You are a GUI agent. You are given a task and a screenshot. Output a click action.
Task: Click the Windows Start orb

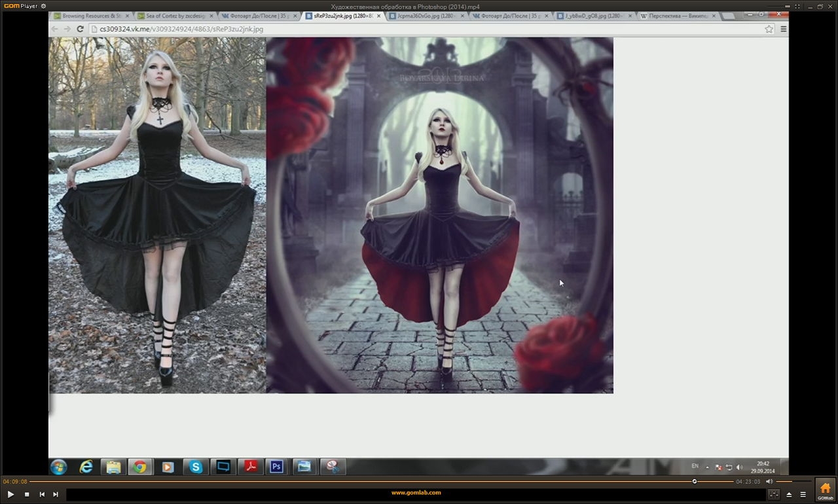(x=59, y=467)
